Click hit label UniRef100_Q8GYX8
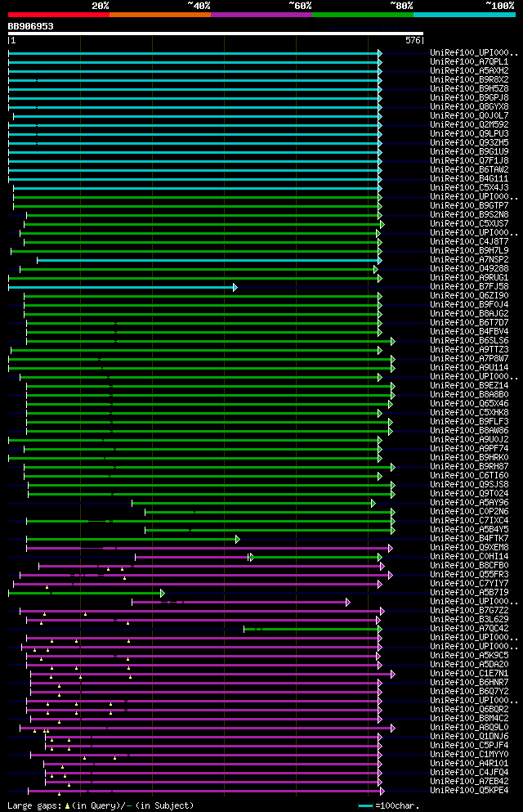The image size is (523, 812). coord(469,106)
